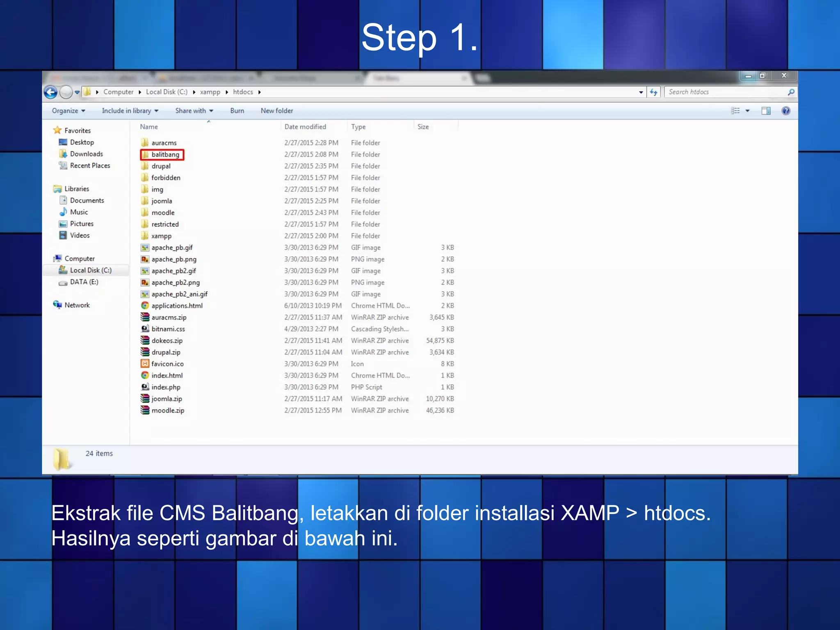Select the index.html file name
The image size is (840, 630).
[167, 376]
